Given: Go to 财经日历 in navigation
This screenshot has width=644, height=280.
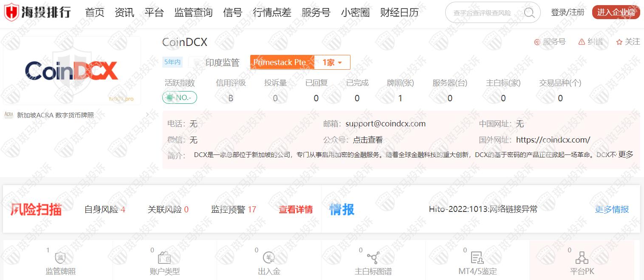Looking at the screenshot, I should click(x=399, y=13).
